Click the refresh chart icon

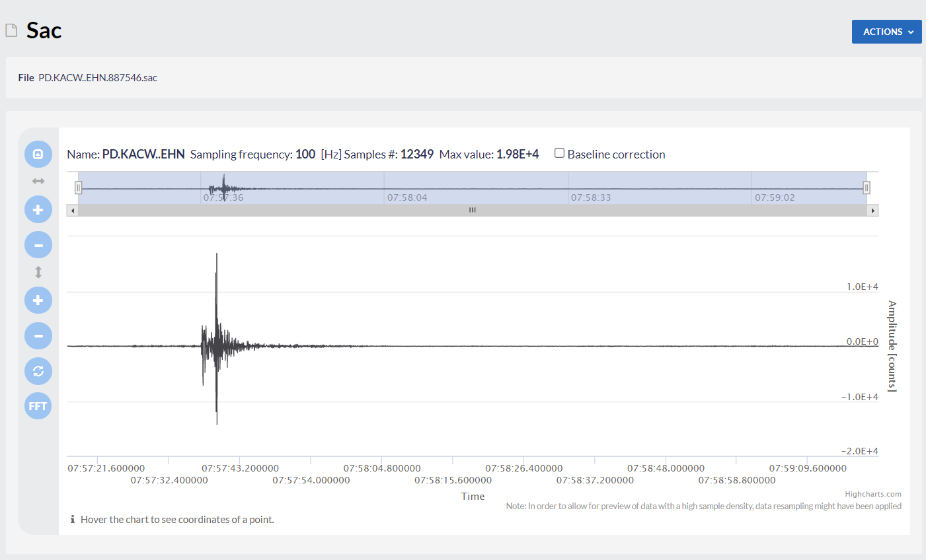pyautogui.click(x=38, y=371)
